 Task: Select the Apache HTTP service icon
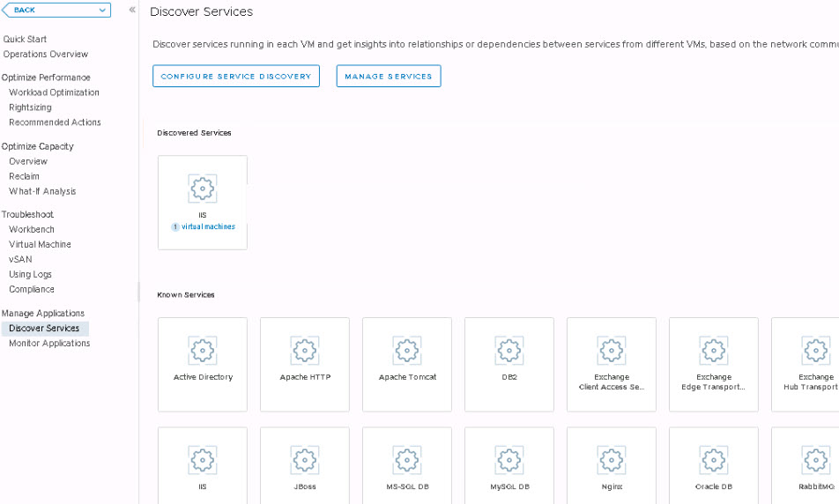pos(305,351)
